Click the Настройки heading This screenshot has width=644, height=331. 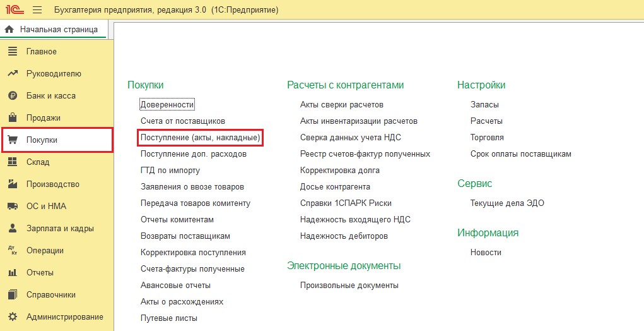coord(481,85)
